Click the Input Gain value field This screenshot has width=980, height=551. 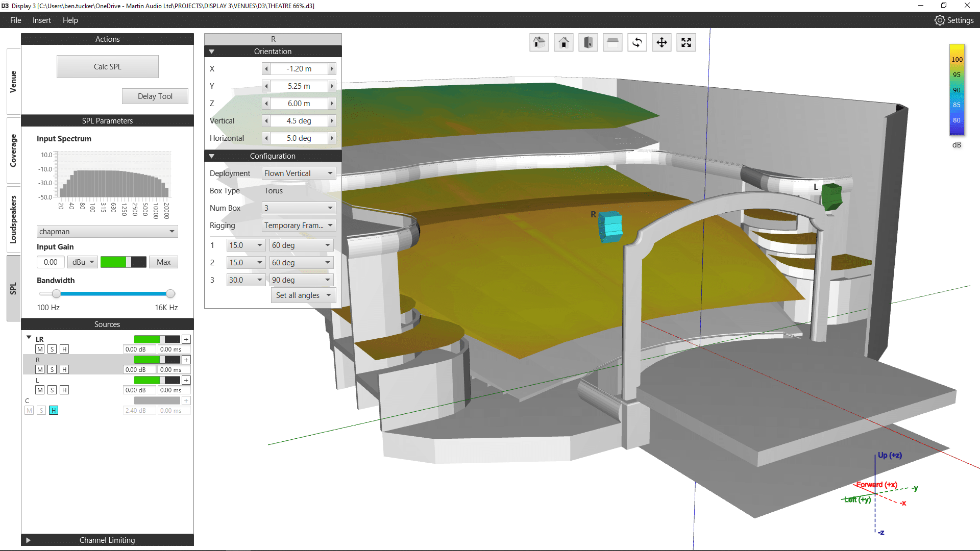[51, 262]
